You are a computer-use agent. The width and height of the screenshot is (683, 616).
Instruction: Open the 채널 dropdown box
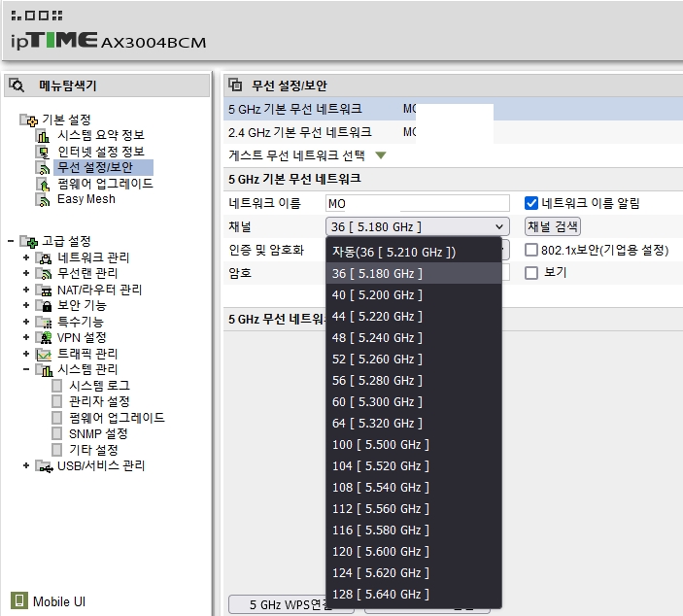(x=418, y=226)
